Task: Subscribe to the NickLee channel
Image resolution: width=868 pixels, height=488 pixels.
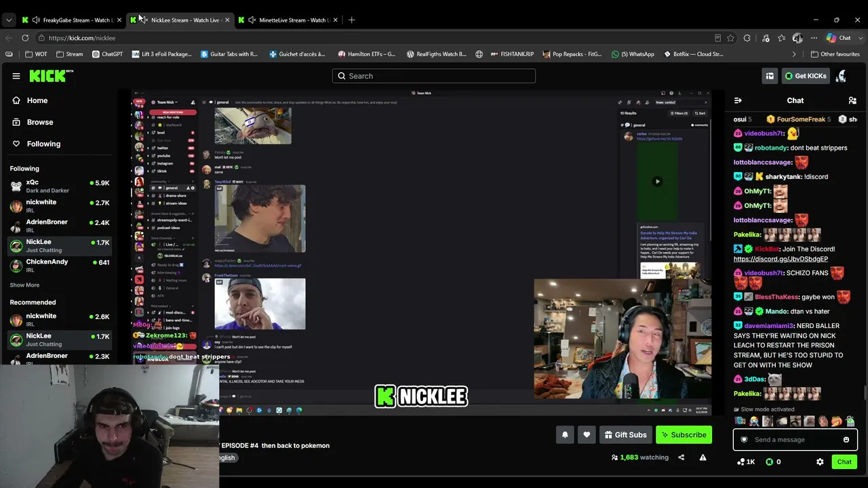Action: (684, 434)
